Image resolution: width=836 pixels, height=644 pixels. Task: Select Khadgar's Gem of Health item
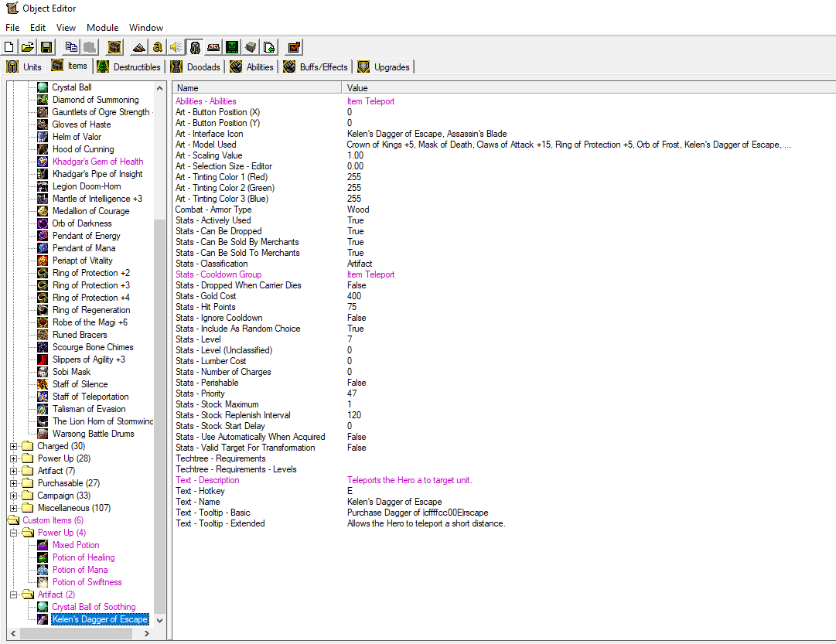pyautogui.click(x=97, y=162)
